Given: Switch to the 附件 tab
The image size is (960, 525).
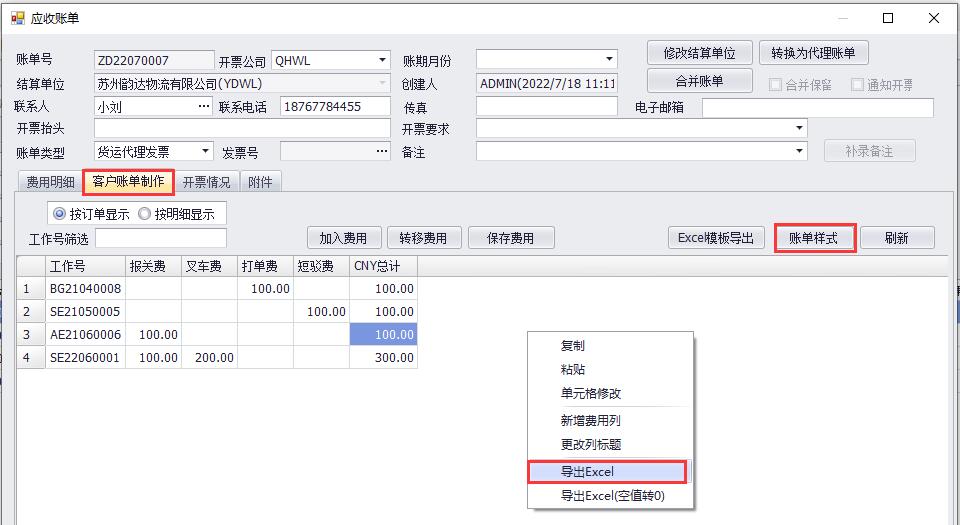Looking at the screenshot, I should [261, 182].
